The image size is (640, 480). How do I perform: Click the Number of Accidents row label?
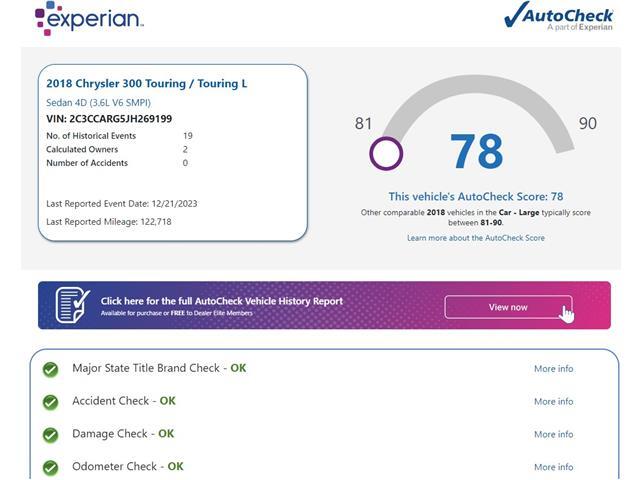tap(87, 163)
